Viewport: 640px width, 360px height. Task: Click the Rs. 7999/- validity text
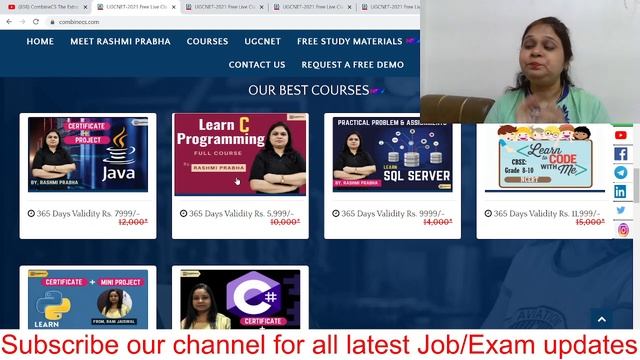[88, 213]
